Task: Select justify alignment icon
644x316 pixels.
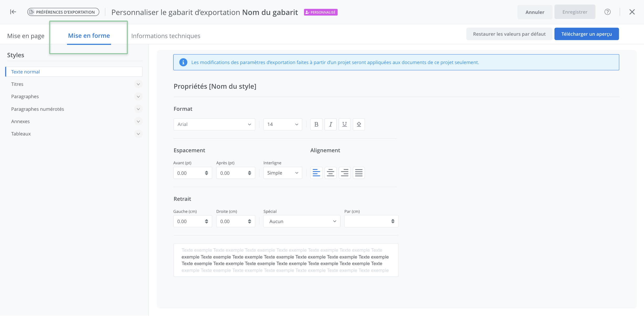Action: coord(359,173)
